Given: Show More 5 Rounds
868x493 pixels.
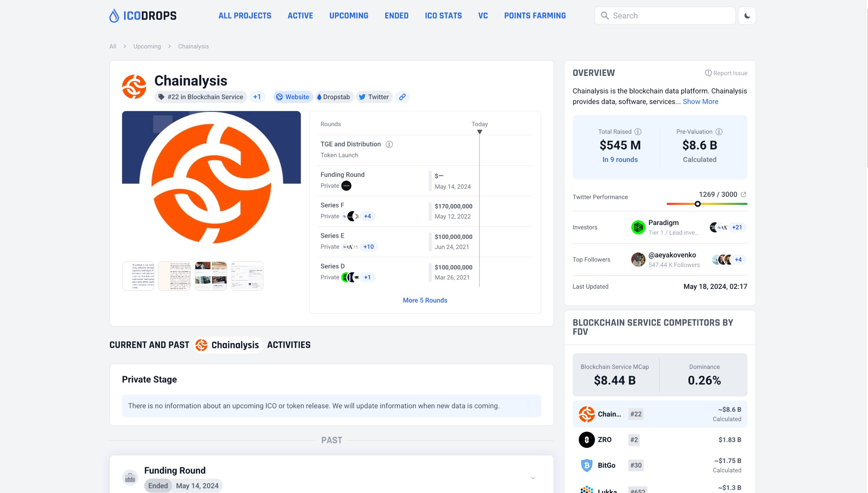Looking at the screenshot, I should [x=425, y=300].
